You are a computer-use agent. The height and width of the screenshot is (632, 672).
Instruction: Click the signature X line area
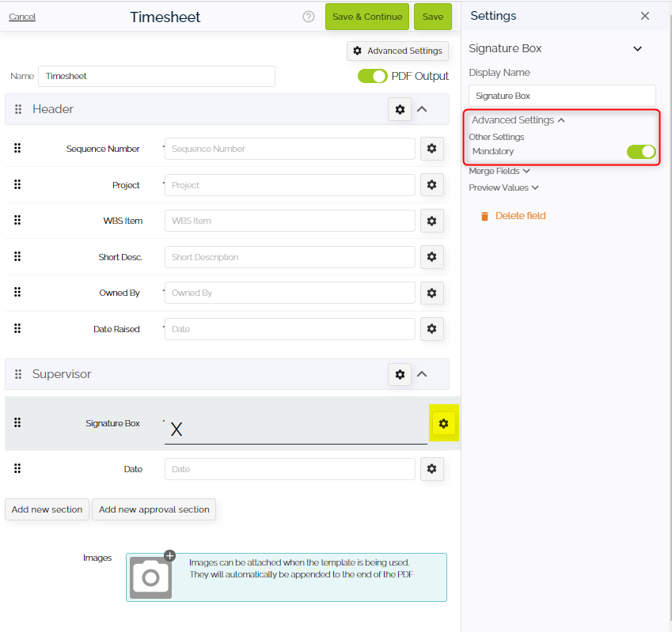tap(296, 428)
